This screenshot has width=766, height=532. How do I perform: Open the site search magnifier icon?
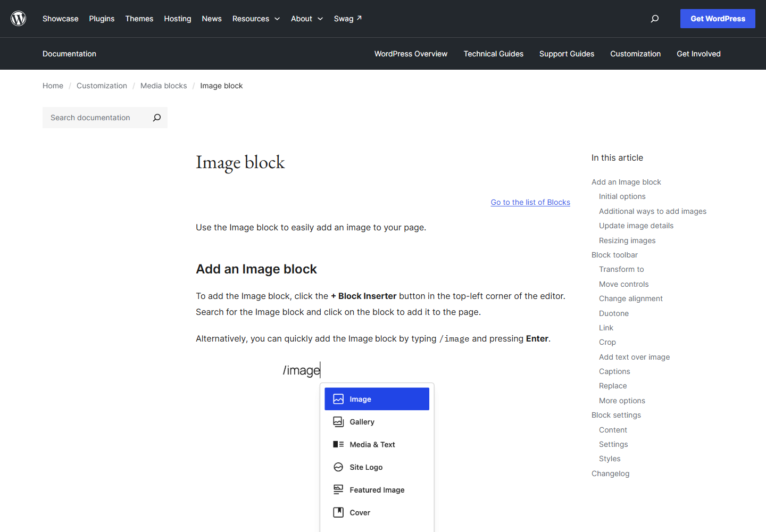[655, 19]
